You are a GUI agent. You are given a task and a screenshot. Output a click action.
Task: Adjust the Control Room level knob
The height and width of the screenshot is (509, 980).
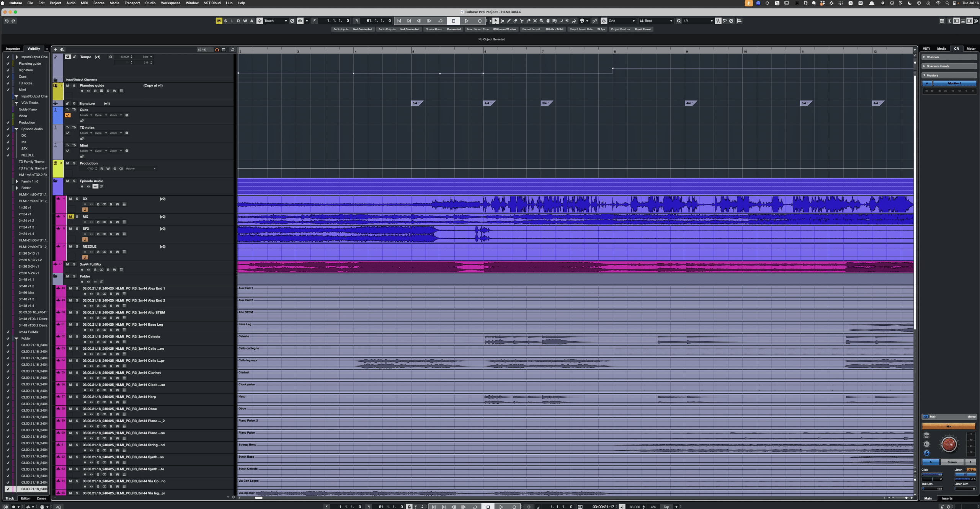(x=949, y=444)
